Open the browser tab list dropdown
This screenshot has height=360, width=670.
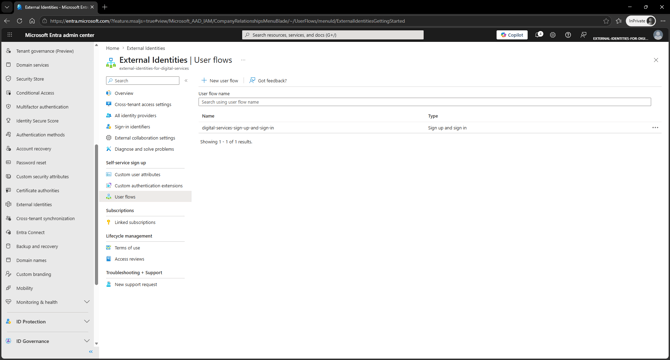tap(7, 7)
